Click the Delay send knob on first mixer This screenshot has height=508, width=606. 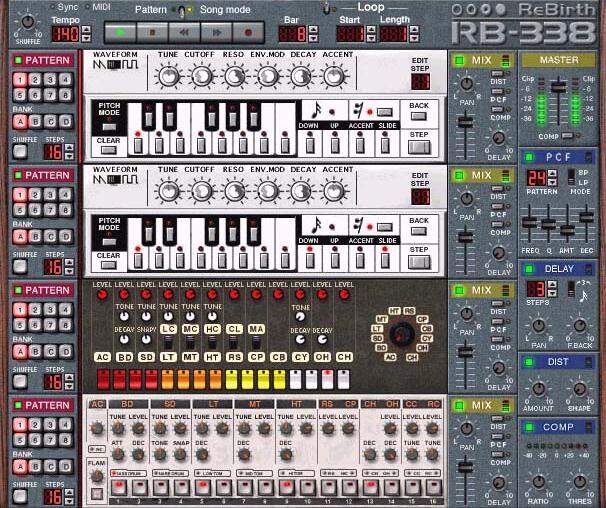(498, 138)
